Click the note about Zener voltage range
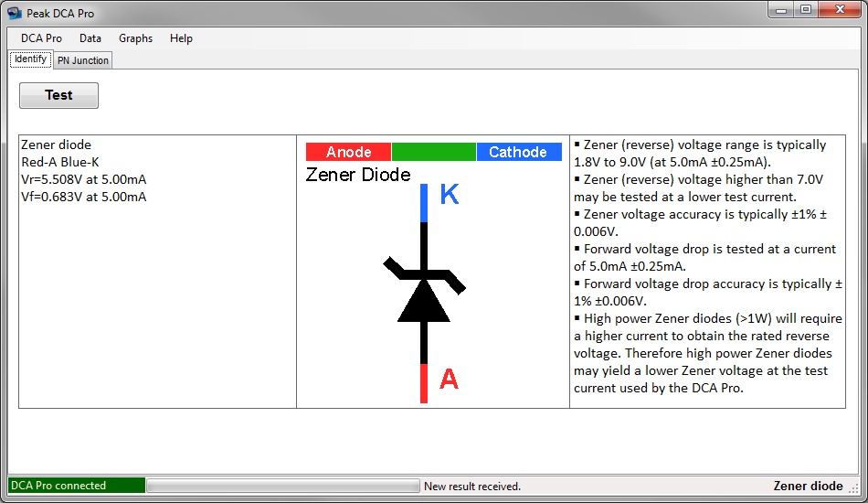 [700, 154]
